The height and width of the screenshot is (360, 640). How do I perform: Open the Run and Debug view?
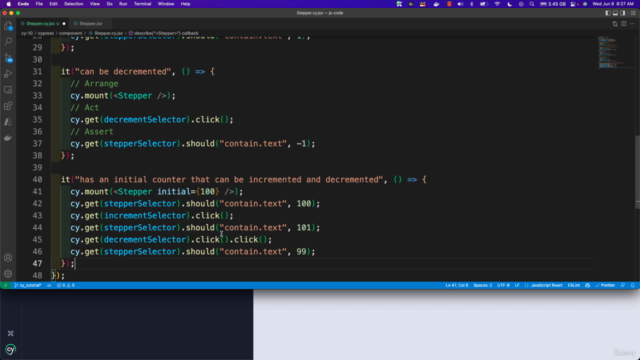tap(8, 74)
